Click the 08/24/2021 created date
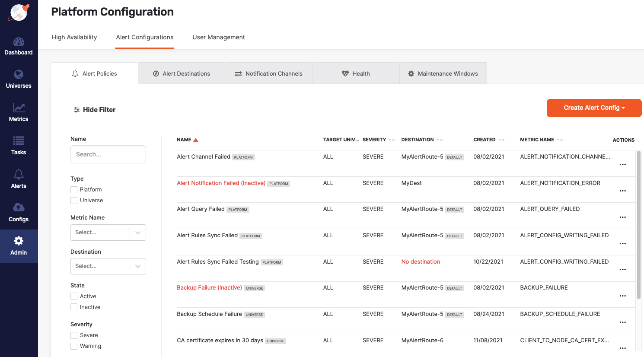 (x=489, y=314)
